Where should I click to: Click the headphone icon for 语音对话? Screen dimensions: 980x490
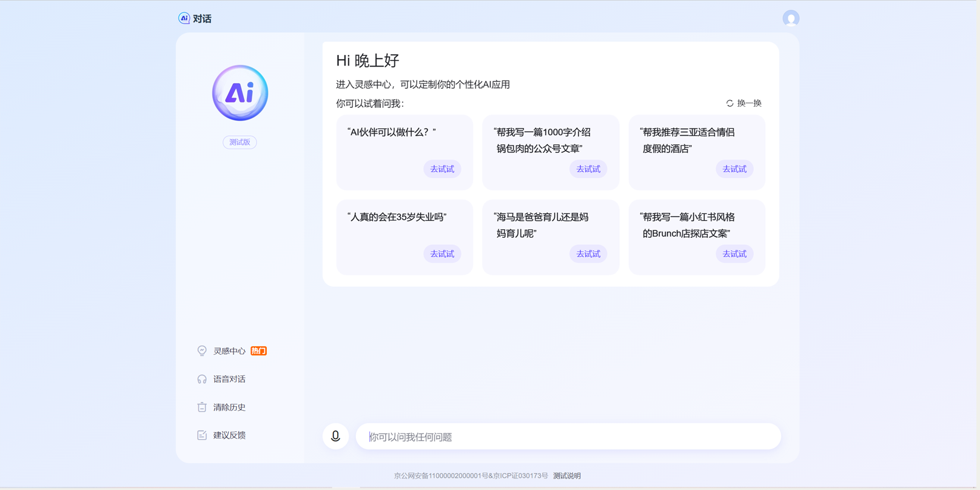coord(202,379)
